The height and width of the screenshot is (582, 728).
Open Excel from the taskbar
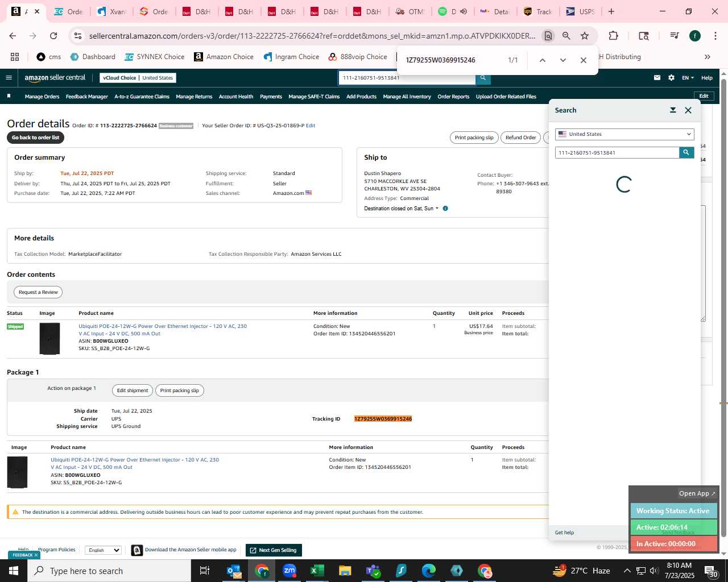tap(317, 571)
